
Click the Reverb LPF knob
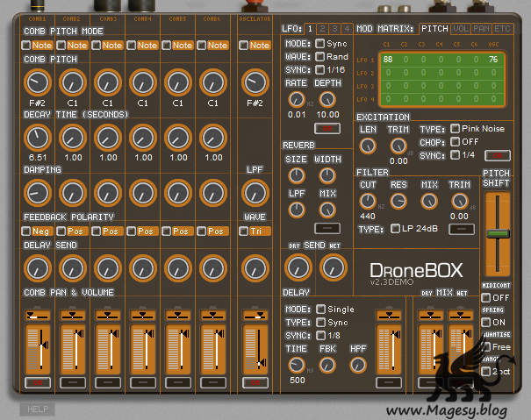(x=297, y=210)
